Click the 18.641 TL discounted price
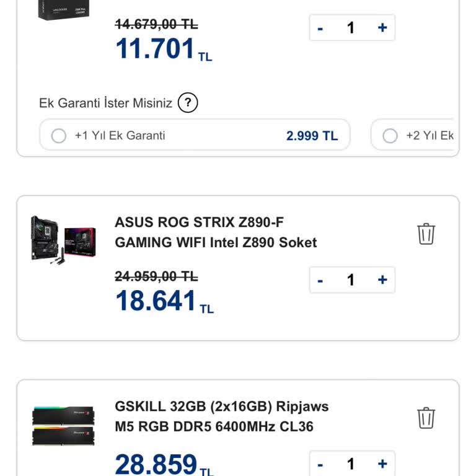This screenshot has width=476, height=476. point(164,301)
